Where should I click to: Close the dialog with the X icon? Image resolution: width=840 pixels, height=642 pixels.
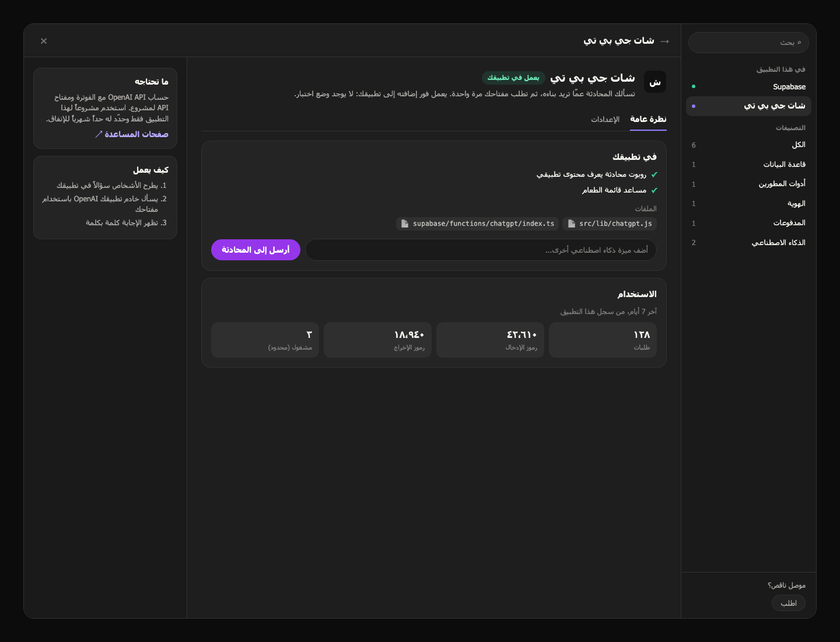click(44, 41)
